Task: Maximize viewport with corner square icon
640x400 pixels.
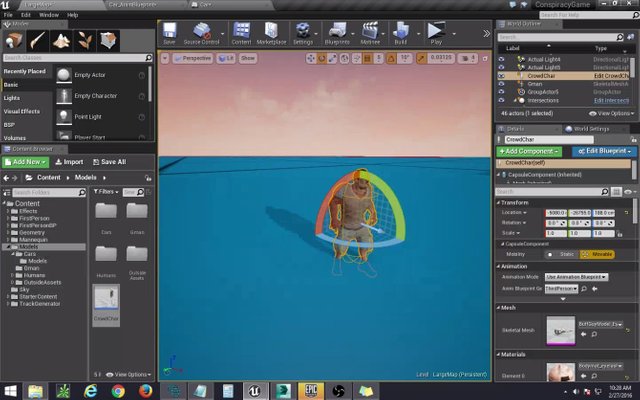Action: tap(485, 59)
